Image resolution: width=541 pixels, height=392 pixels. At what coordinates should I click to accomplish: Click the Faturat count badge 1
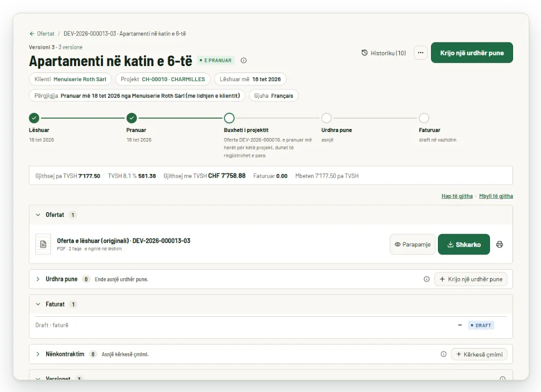[73, 304]
